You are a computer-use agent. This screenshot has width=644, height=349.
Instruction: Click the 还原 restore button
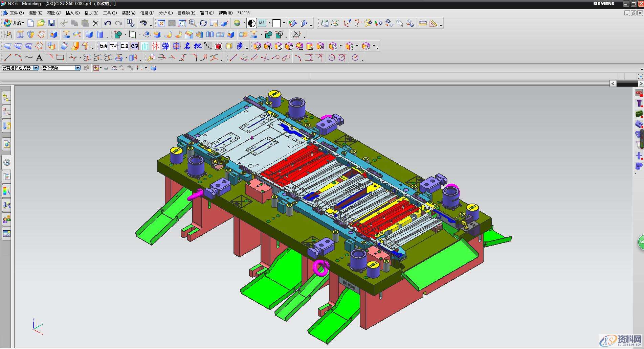pos(135,46)
